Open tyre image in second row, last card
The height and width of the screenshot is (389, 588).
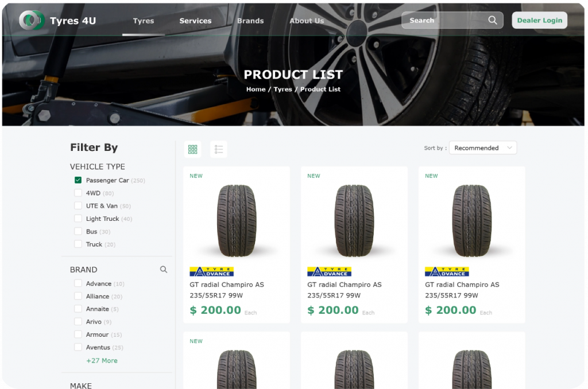pyautogui.click(x=472, y=369)
